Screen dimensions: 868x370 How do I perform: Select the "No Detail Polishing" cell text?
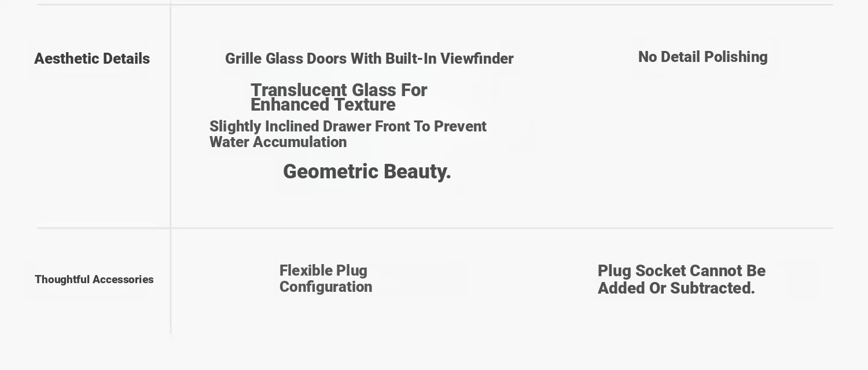pos(703,57)
